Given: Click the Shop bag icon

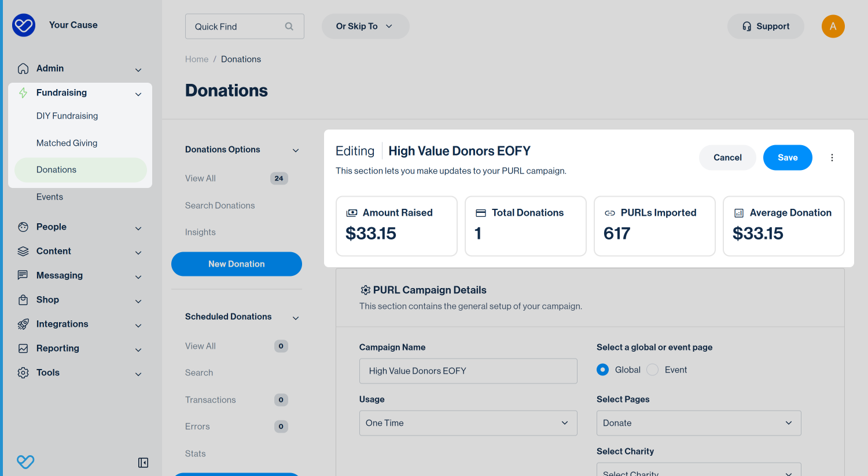Looking at the screenshot, I should (23, 300).
